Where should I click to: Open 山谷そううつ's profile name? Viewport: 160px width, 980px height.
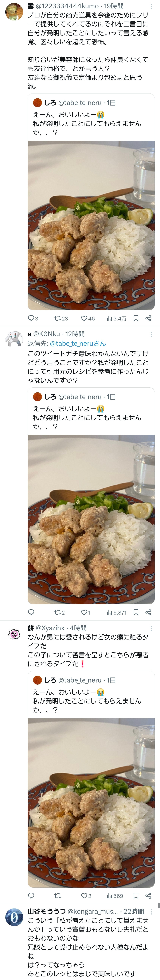[x=47, y=911]
